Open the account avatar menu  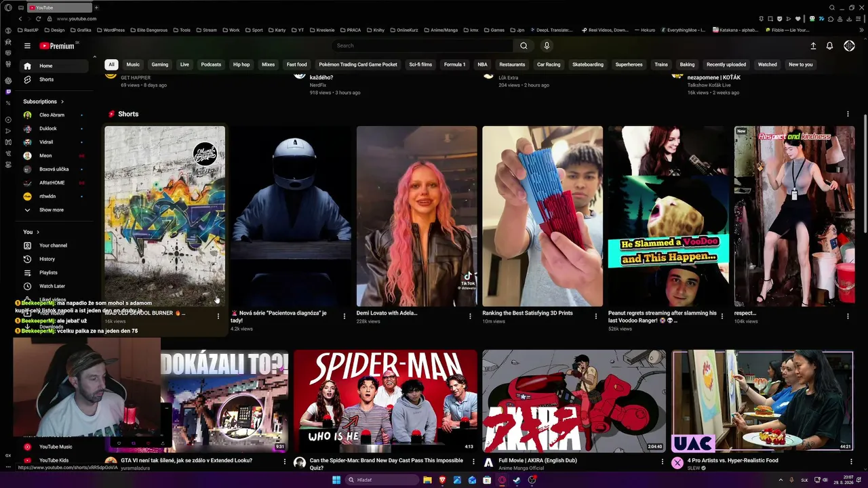point(849,45)
